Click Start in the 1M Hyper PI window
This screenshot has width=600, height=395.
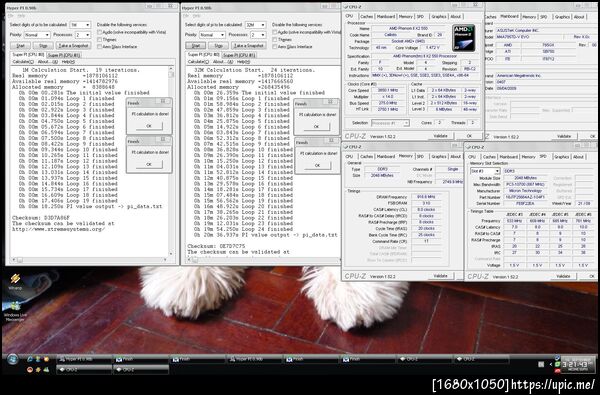coord(20,46)
